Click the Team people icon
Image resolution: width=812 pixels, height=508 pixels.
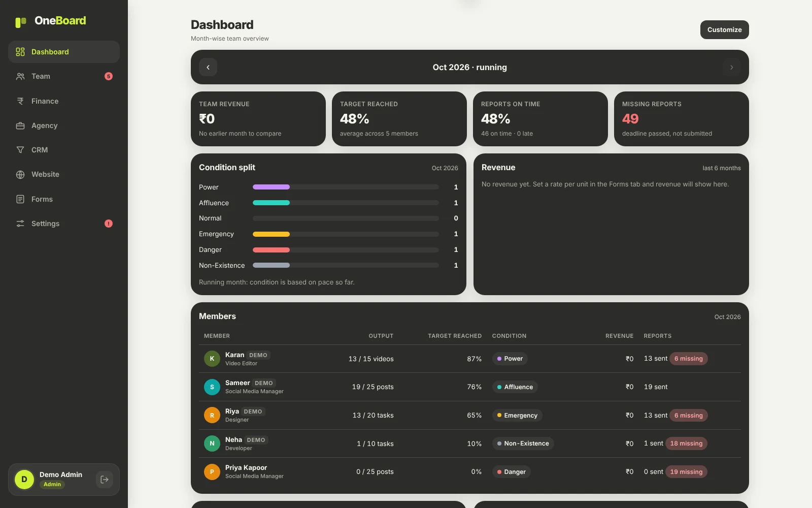20,76
